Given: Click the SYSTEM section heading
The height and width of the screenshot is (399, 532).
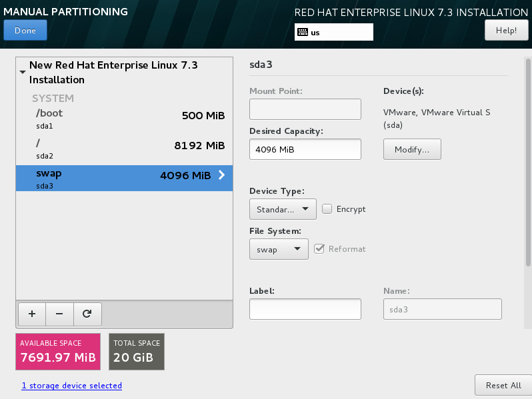Looking at the screenshot, I should point(53,99).
